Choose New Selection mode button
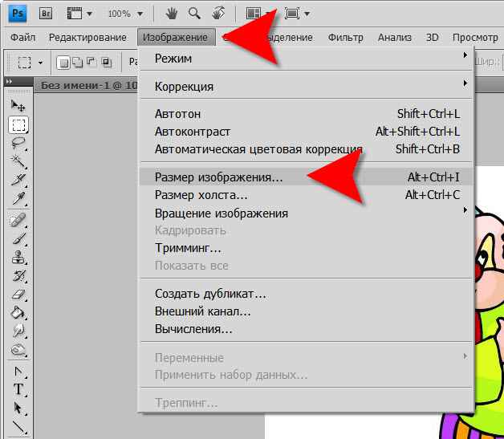Screen dimensions: 504x439 63,63
